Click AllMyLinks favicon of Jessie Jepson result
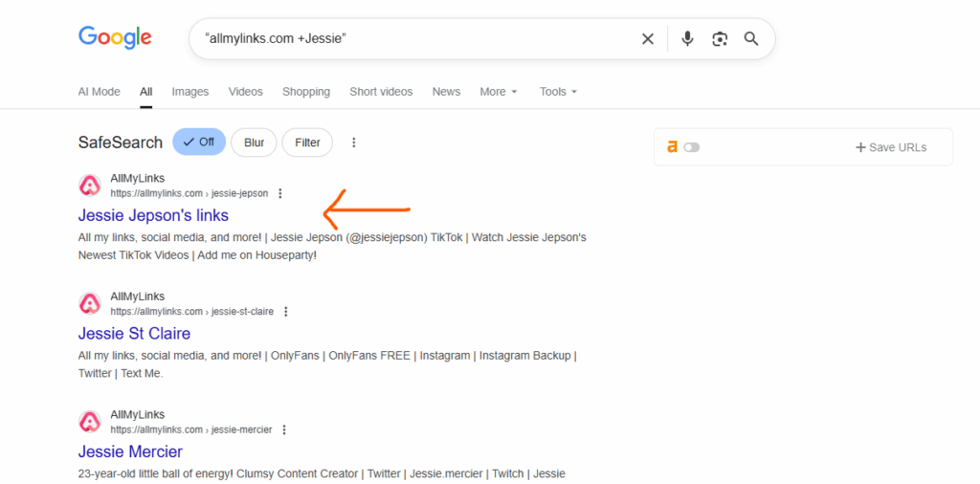This screenshot has height=484, width=980. (89, 186)
